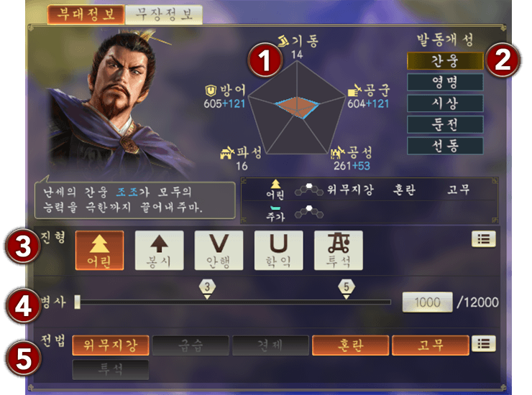Choose the 안행 V formation
The image size is (532, 395).
pos(219,251)
